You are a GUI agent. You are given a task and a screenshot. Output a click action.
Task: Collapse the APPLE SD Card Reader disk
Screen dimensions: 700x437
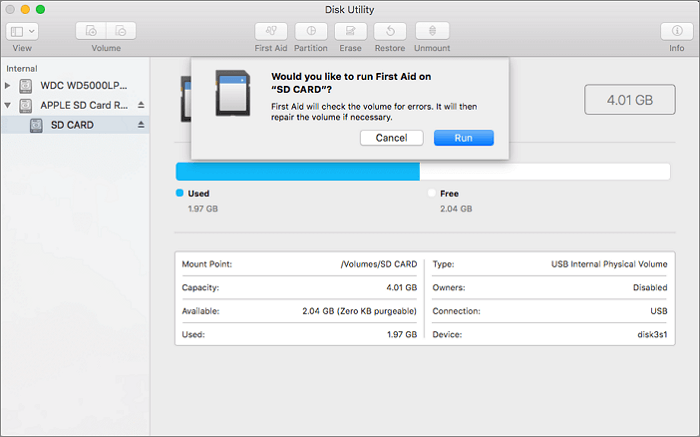pos(9,105)
